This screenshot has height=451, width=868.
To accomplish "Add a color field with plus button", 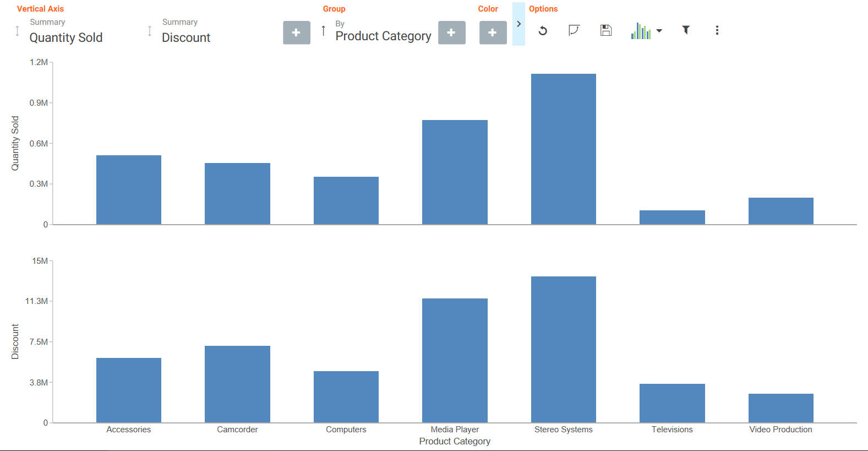I will (493, 32).
